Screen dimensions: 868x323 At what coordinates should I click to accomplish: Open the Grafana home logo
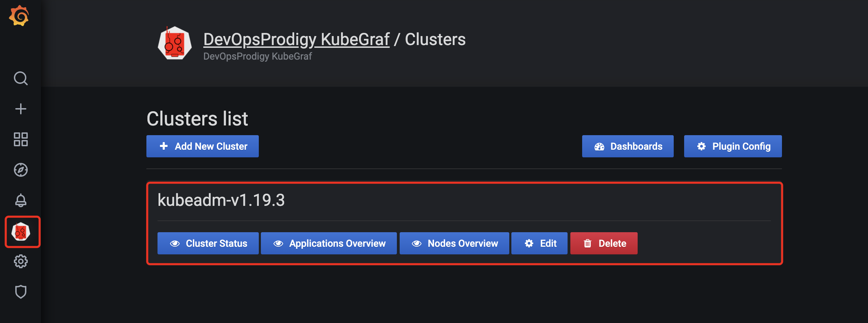(x=19, y=16)
